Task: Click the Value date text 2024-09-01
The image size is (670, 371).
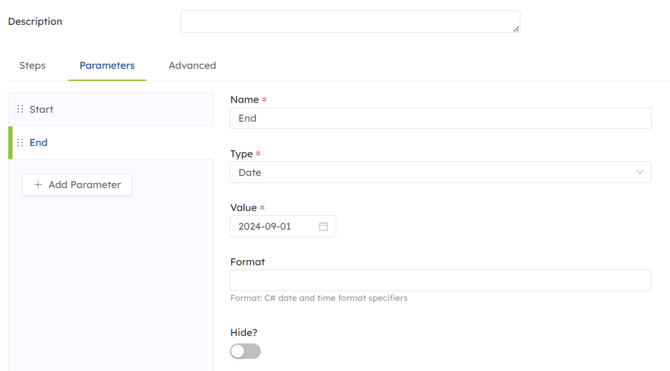Action: click(264, 227)
